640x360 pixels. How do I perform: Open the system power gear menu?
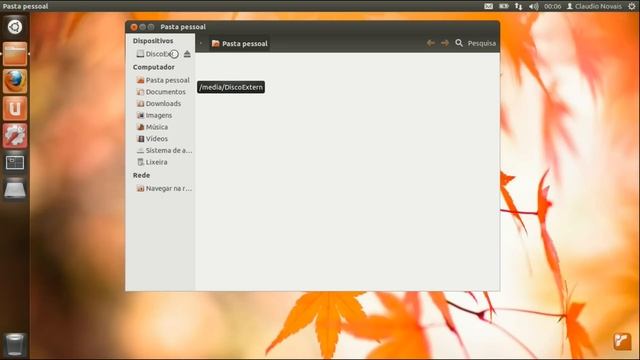632,6
